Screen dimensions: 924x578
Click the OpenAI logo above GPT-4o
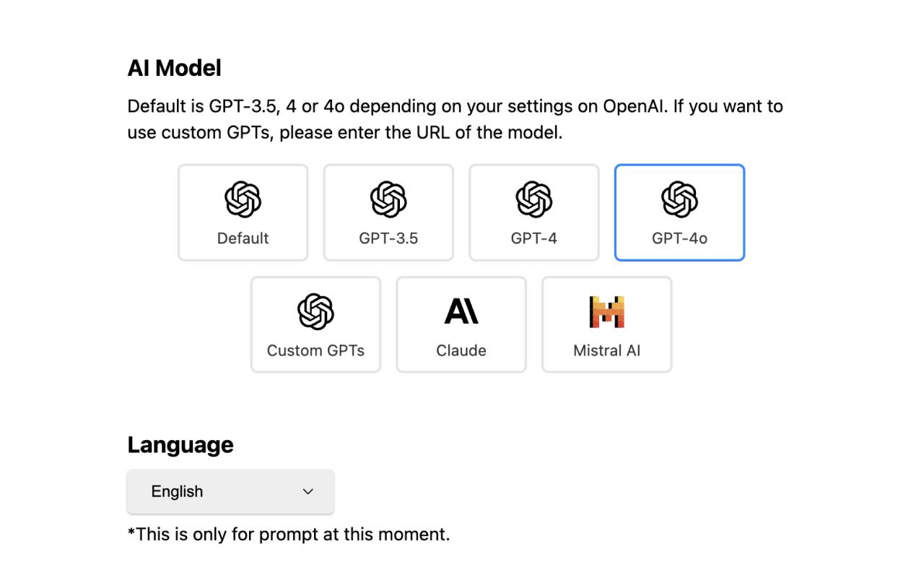point(679,199)
